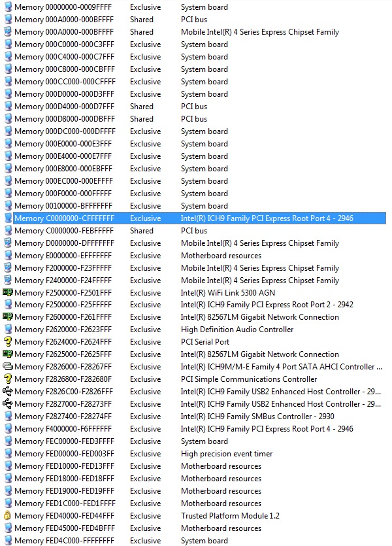This screenshot has width=392, height=546.
Task: Click the icon at Memory FED4C000-FFFFFFFF
Action: point(8,540)
